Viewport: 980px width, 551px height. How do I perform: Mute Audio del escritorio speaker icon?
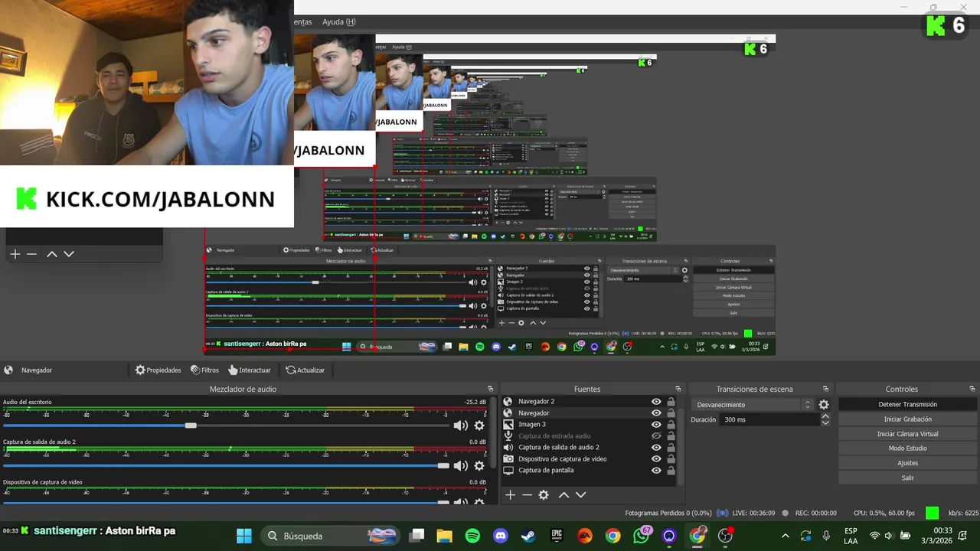[x=460, y=425]
